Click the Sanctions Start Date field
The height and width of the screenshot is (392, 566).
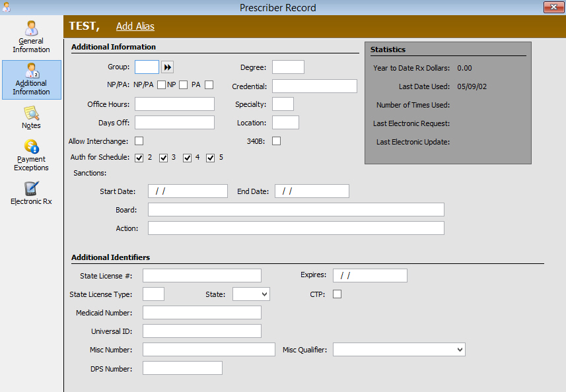pyautogui.click(x=188, y=191)
